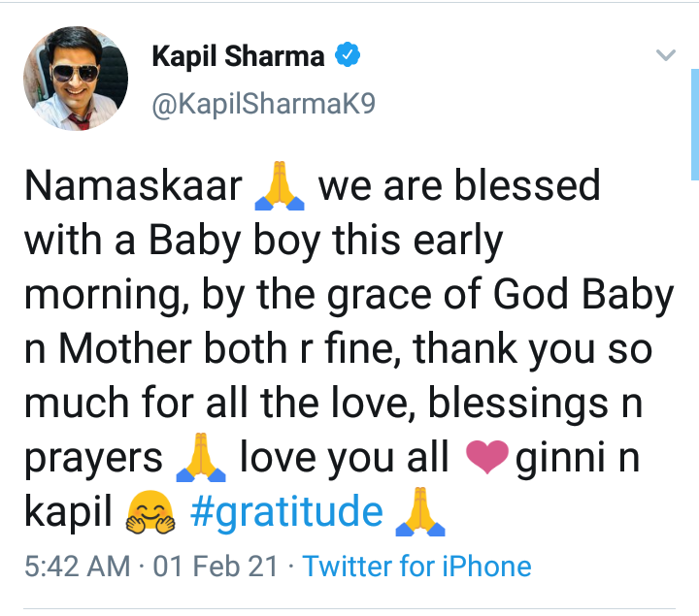Click the blue verified badge
This screenshot has height=616, width=699.
click(348, 56)
